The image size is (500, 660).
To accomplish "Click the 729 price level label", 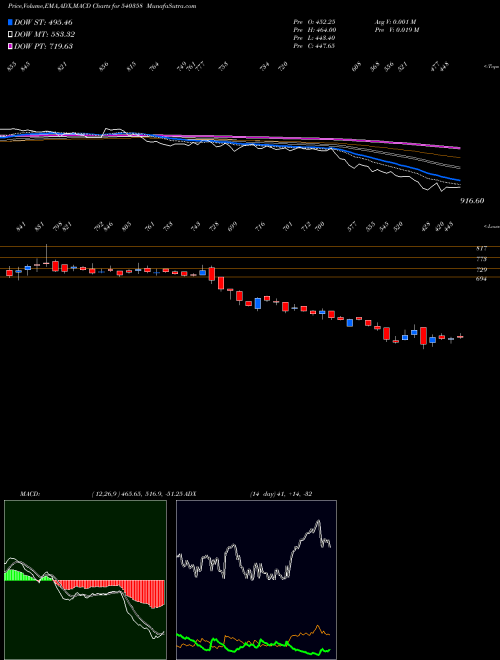I will pyautogui.click(x=482, y=270).
